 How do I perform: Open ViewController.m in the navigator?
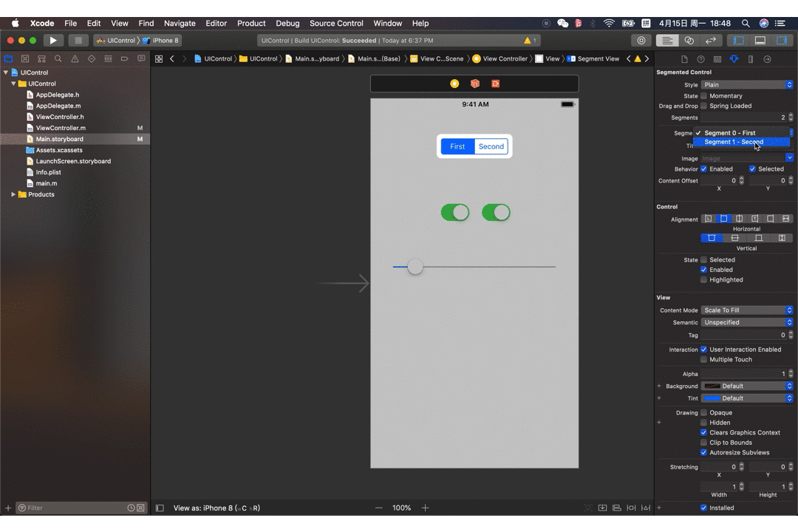pyautogui.click(x=61, y=128)
